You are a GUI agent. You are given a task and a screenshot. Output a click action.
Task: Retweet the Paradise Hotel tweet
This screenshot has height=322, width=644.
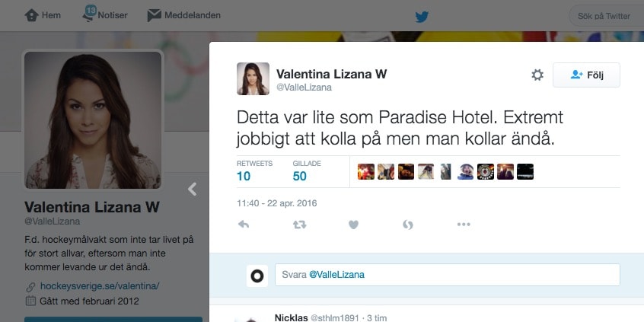click(299, 225)
